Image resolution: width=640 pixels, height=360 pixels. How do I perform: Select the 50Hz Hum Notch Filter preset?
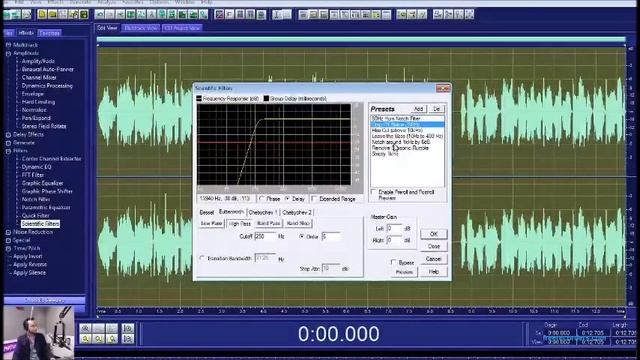(x=396, y=118)
